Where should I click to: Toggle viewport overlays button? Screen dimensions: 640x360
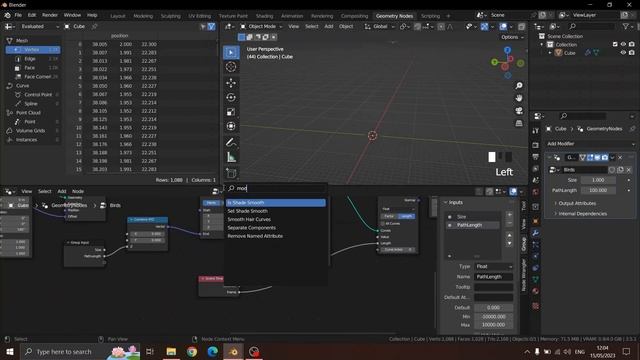[504, 27]
